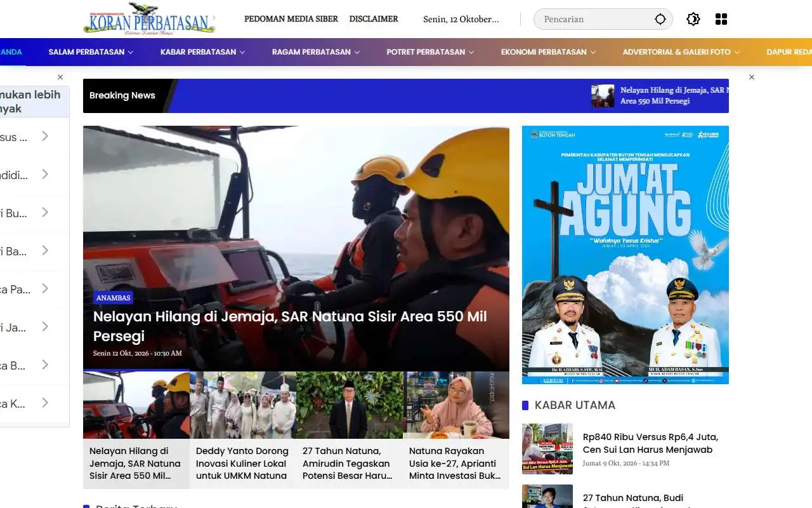Open Rp840 Ribu Versus Rp6,4 Juta article

coord(650,443)
